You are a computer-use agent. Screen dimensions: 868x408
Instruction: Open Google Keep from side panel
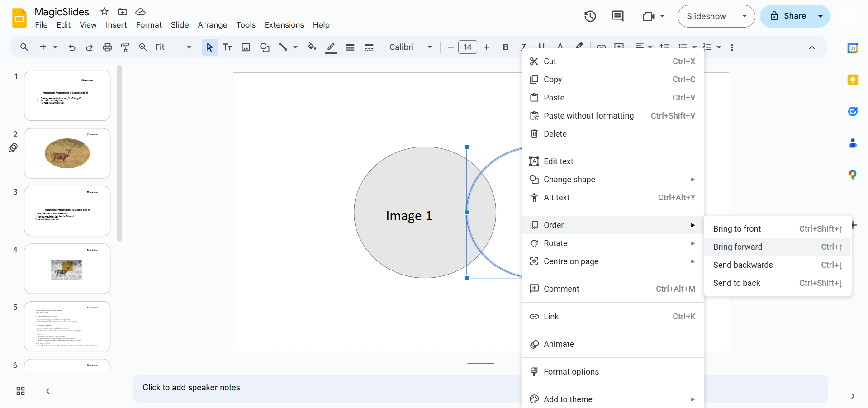[x=853, y=80]
